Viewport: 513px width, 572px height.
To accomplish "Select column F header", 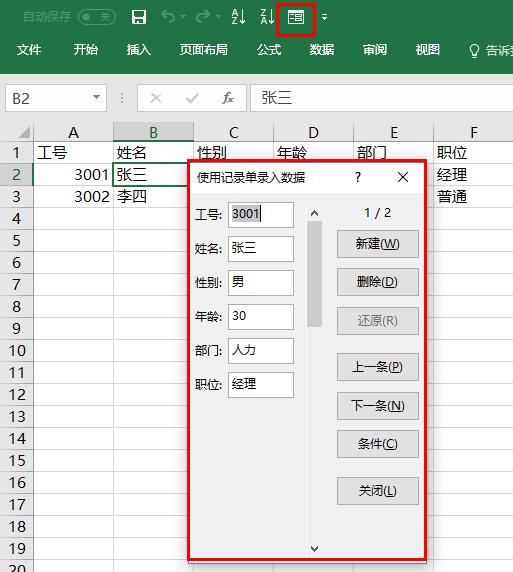I will [x=473, y=132].
